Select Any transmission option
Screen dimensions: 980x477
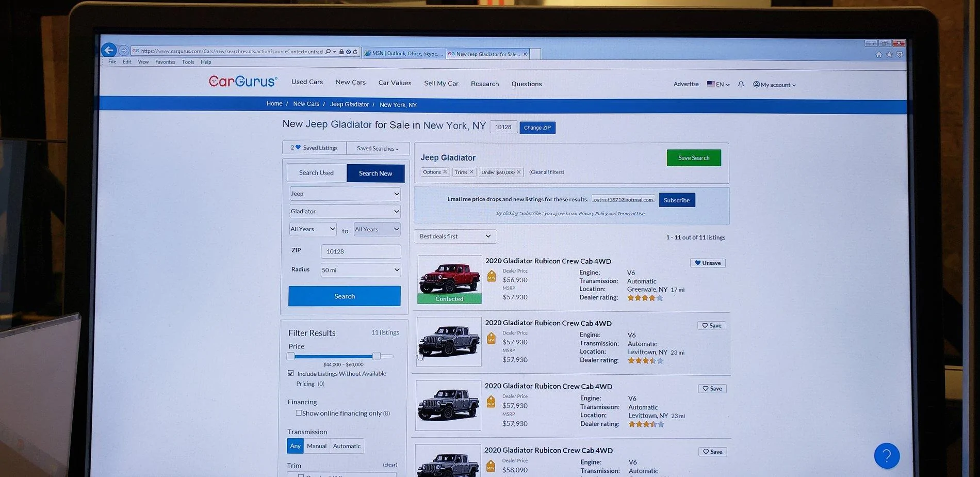click(295, 446)
